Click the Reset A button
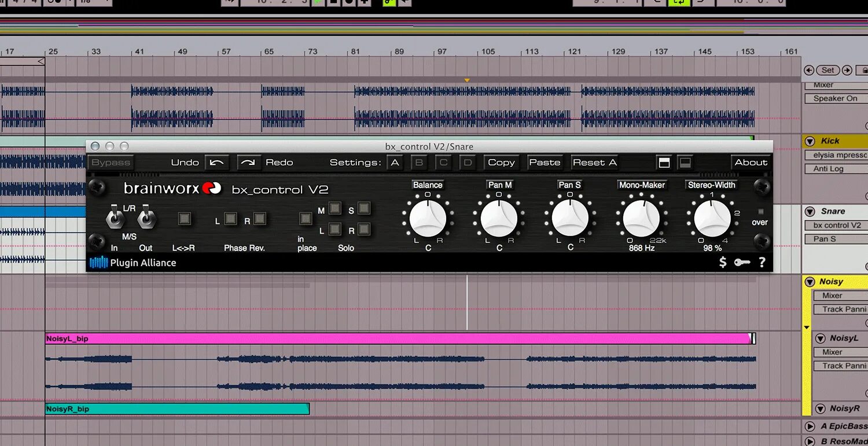 click(x=595, y=163)
